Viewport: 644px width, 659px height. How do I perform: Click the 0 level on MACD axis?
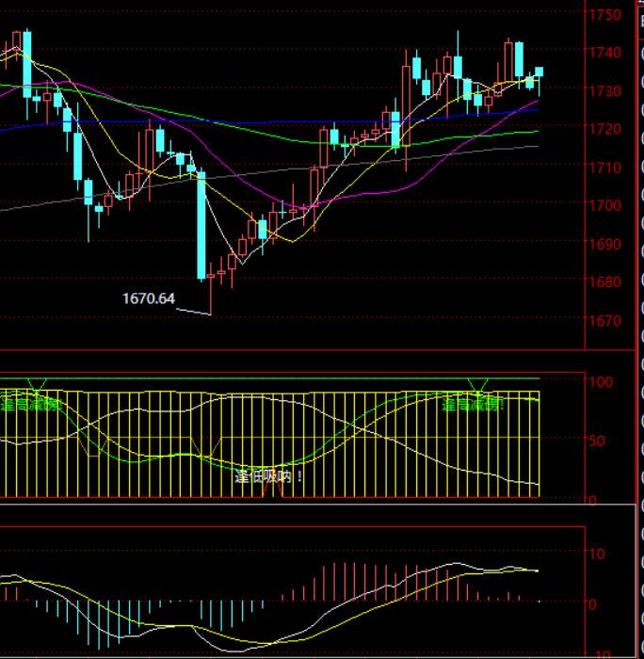(x=593, y=604)
